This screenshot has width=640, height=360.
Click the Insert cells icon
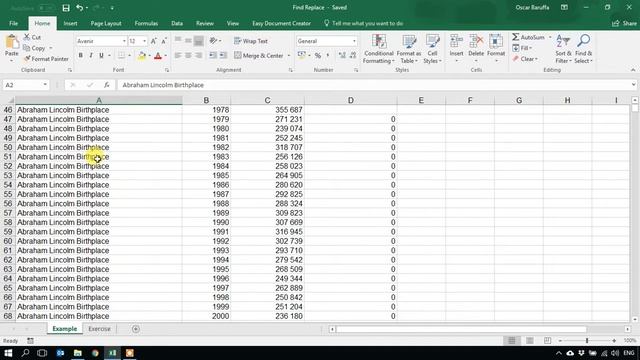click(x=456, y=41)
